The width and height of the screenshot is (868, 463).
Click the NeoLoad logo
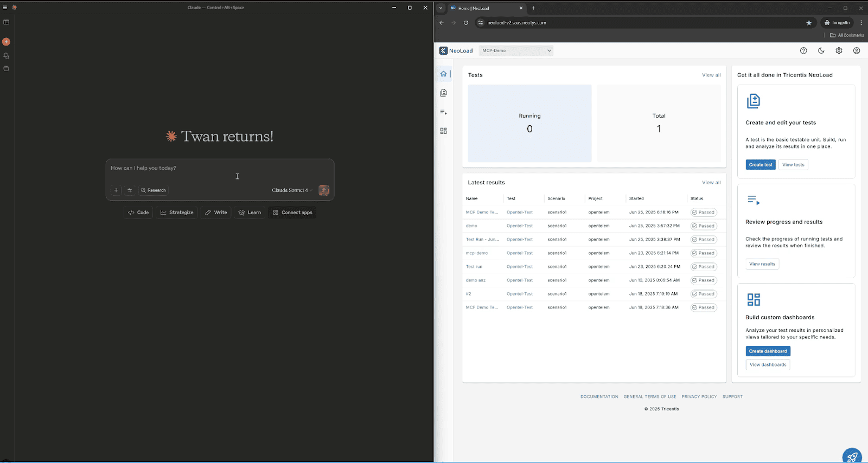[456, 50]
